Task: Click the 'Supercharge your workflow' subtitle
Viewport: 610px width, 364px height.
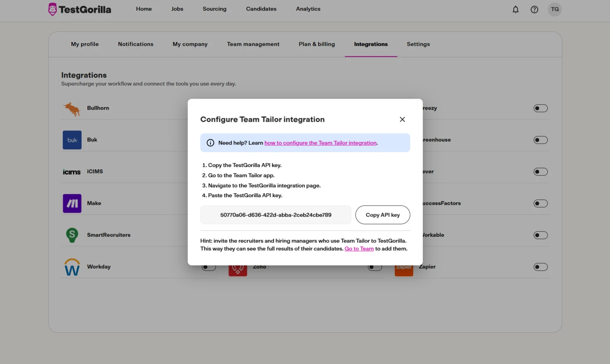Action: 148,84
